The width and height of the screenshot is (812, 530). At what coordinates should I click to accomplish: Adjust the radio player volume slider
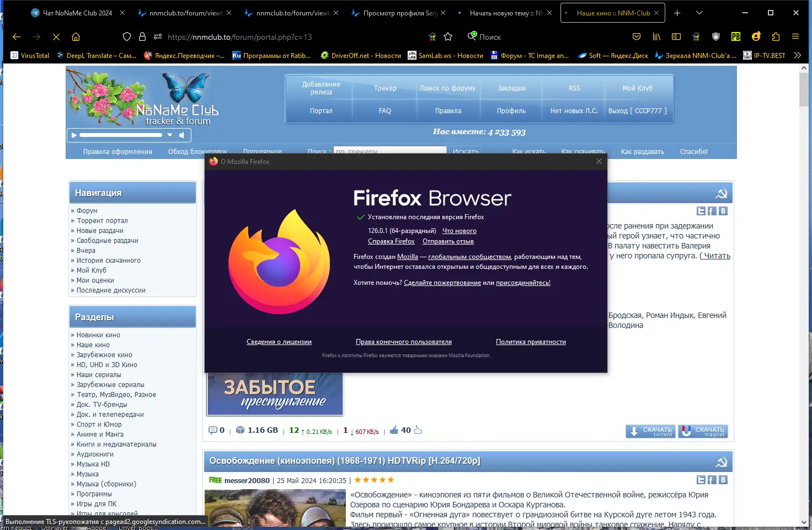[x=121, y=135]
